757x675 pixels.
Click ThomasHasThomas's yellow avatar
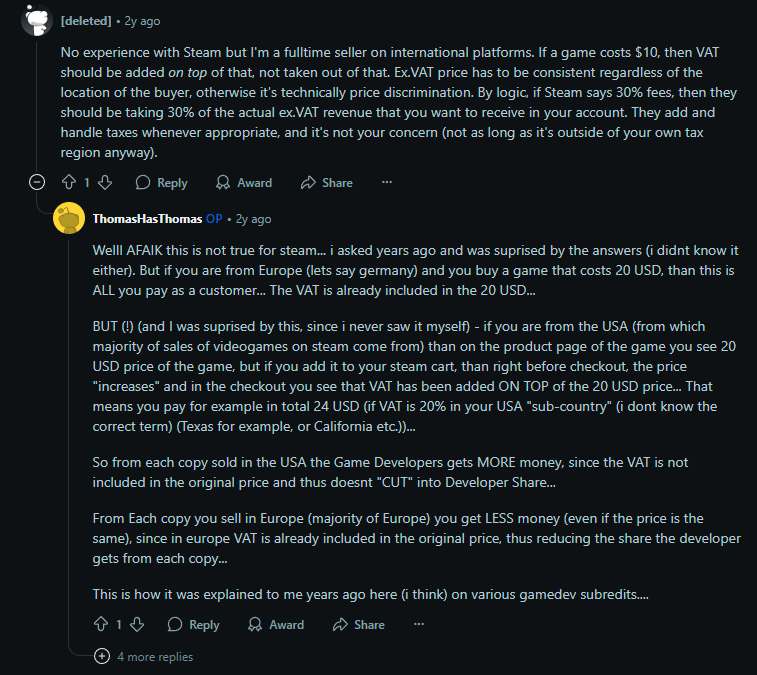68,218
